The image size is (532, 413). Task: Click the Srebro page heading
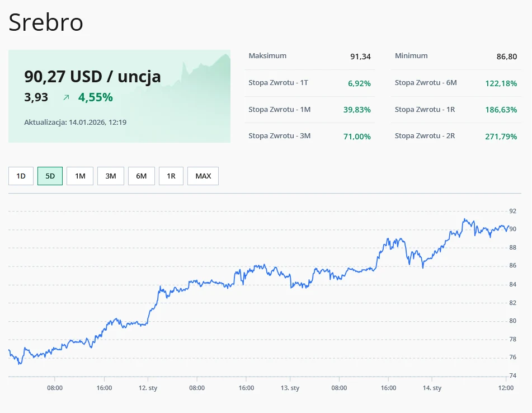tap(47, 22)
